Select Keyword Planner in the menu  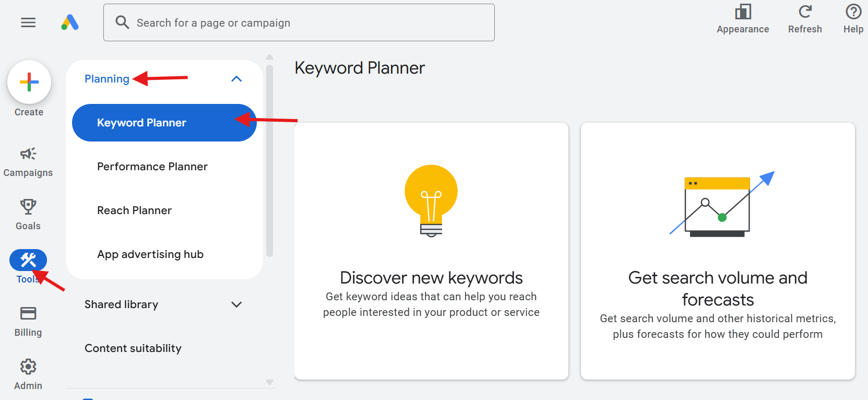pos(141,122)
